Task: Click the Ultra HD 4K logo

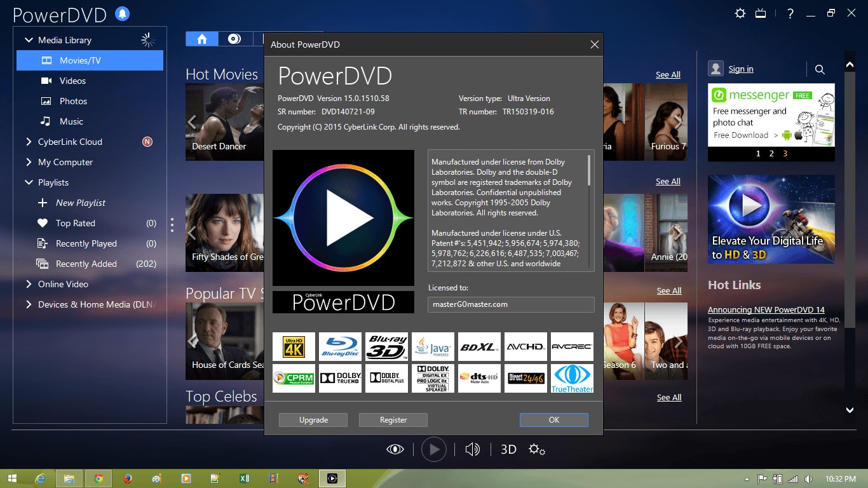Action: (x=294, y=346)
